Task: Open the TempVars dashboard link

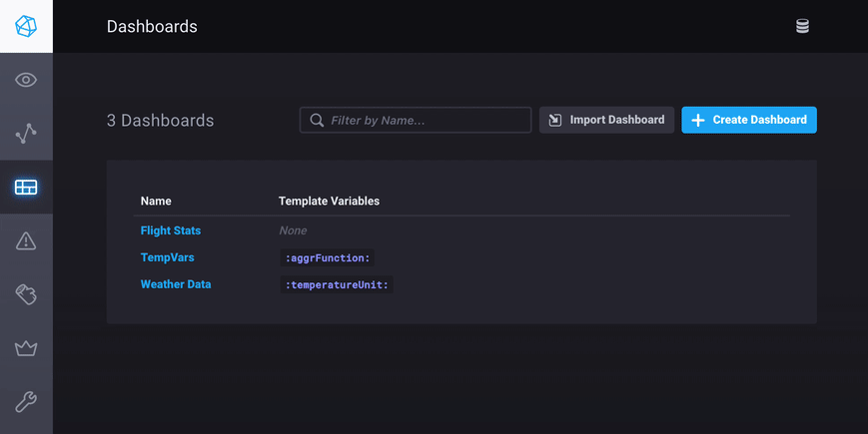Action: (x=167, y=257)
